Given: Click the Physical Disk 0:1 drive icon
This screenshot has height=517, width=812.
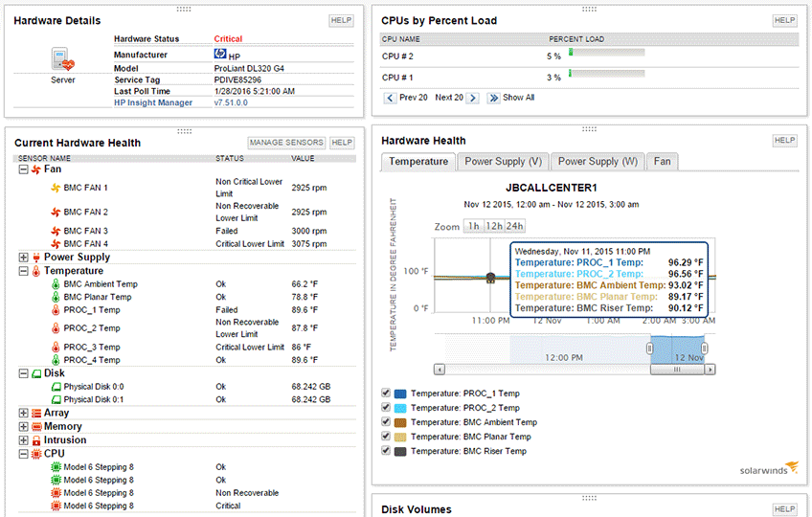Looking at the screenshot, I should click(x=56, y=399).
